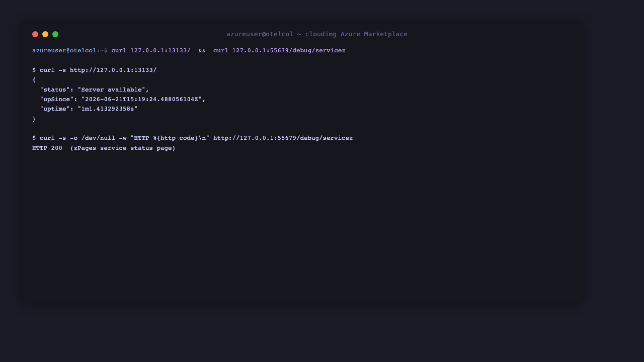Viewport: 644px width, 362px height.
Task: Click the closing curly brace line
Action: pyautogui.click(x=34, y=119)
